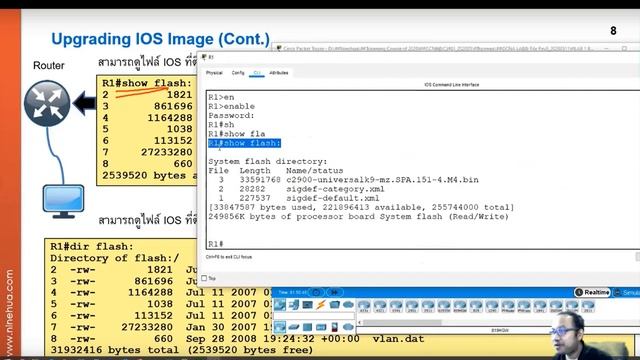Click the 'Password:' line in the CLI
This screenshot has height=360, width=640.
[x=231, y=116]
